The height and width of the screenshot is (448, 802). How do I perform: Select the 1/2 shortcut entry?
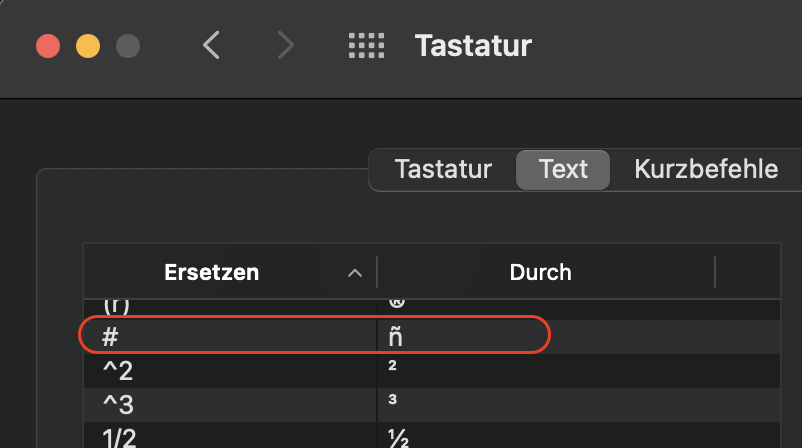coord(121,436)
